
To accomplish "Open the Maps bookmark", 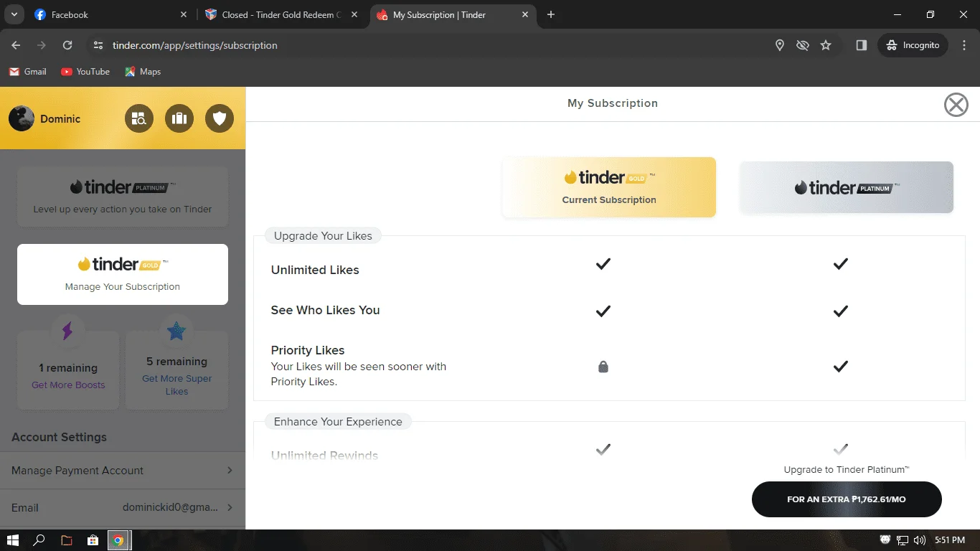I will point(142,72).
